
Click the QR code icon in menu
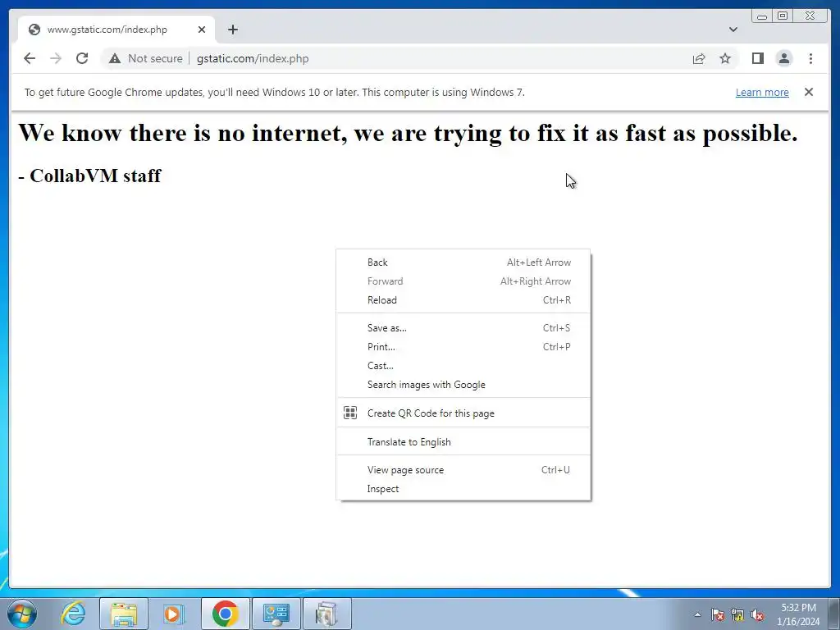pyautogui.click(x=350, y=413)
